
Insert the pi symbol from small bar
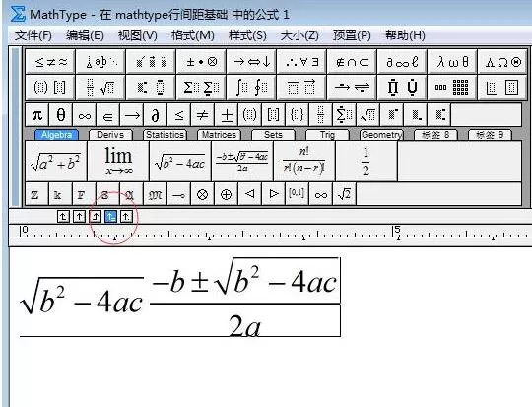point(37,115)
